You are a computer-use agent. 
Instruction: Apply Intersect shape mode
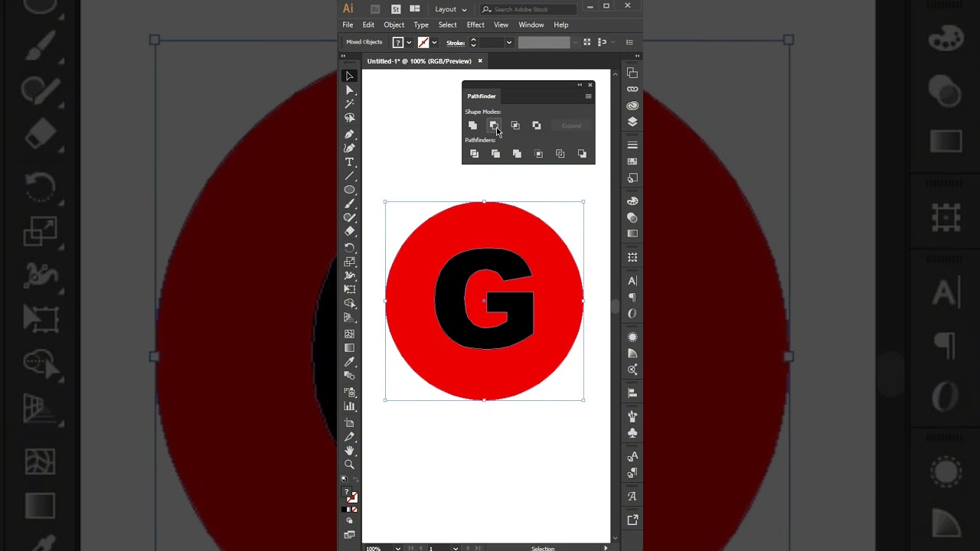coord(515,126)
